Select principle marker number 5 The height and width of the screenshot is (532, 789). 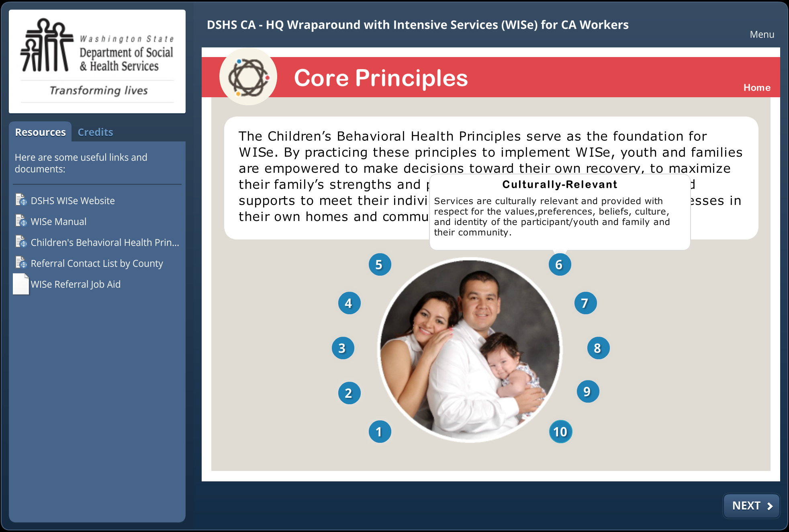coord(380,264)
